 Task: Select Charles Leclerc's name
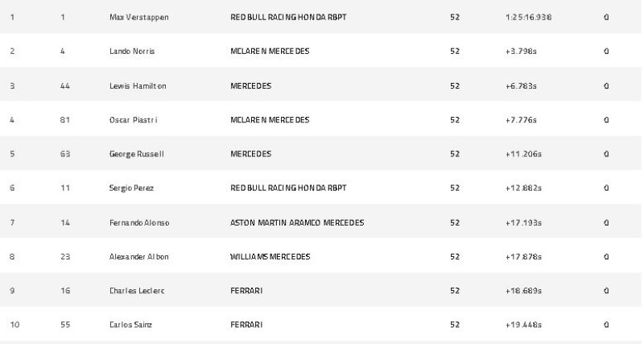[137, 291]
